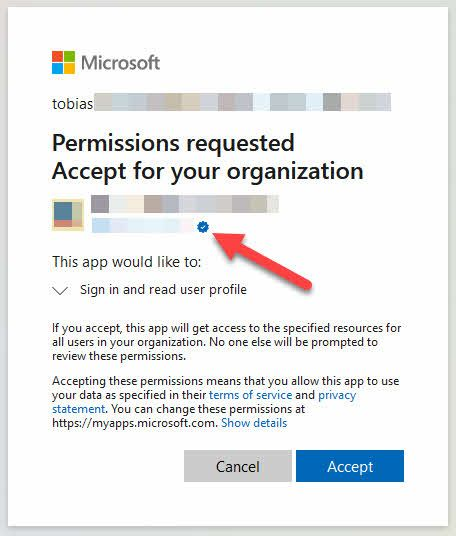Expand "Sign in and read user profile"
The height and width of the screenshot is (536, 456).
coord(163,290)
